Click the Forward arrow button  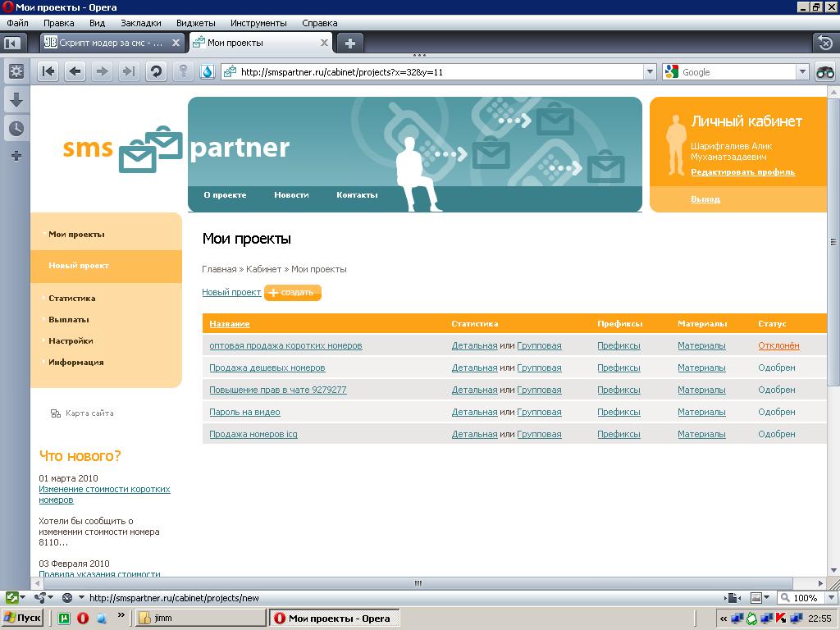(102, 71)
